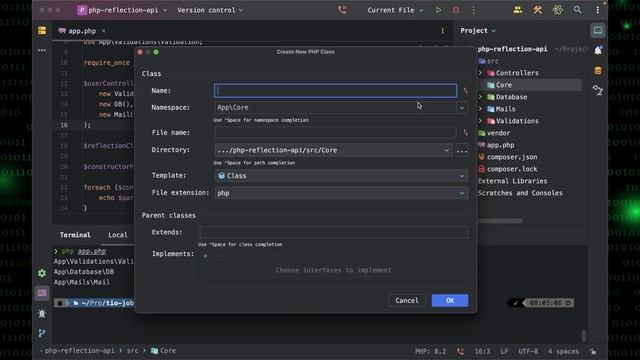
Task: Click the Cancel button
Action: coord(407,300)
